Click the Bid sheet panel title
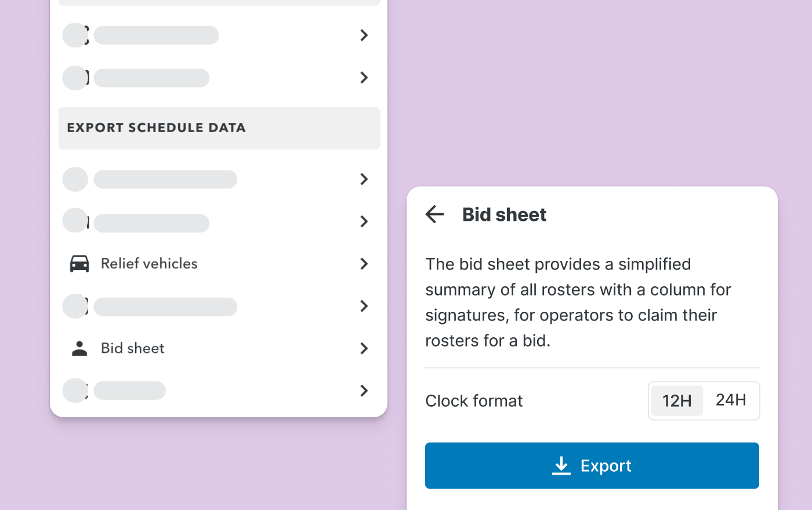This screenshot has height=510, width=812. coord(504,214)
